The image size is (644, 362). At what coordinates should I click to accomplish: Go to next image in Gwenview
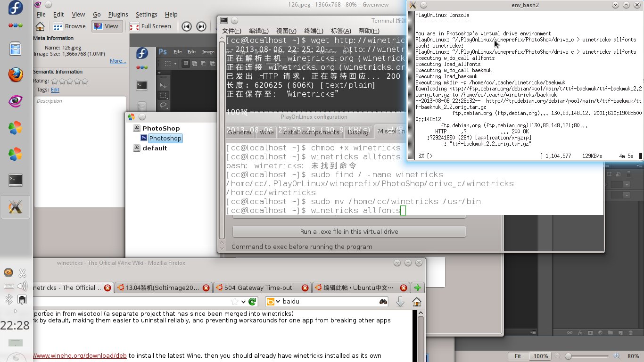pos(201,26)
